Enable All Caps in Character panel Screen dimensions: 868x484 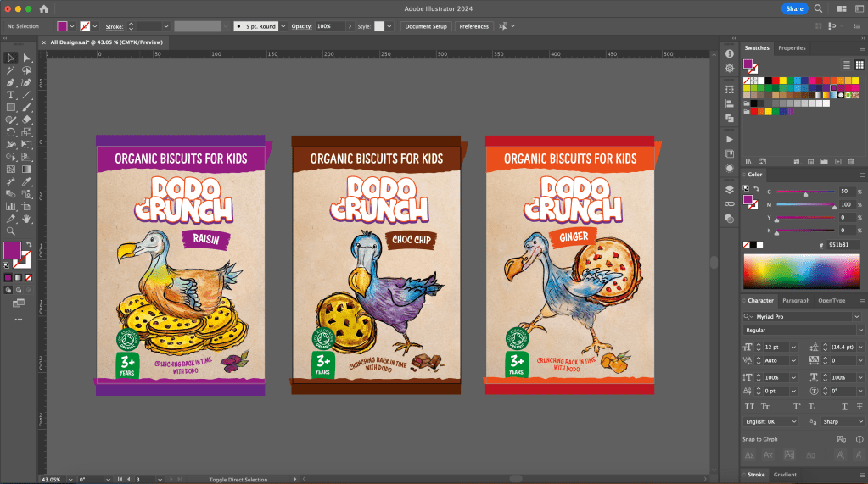point(748,407)
